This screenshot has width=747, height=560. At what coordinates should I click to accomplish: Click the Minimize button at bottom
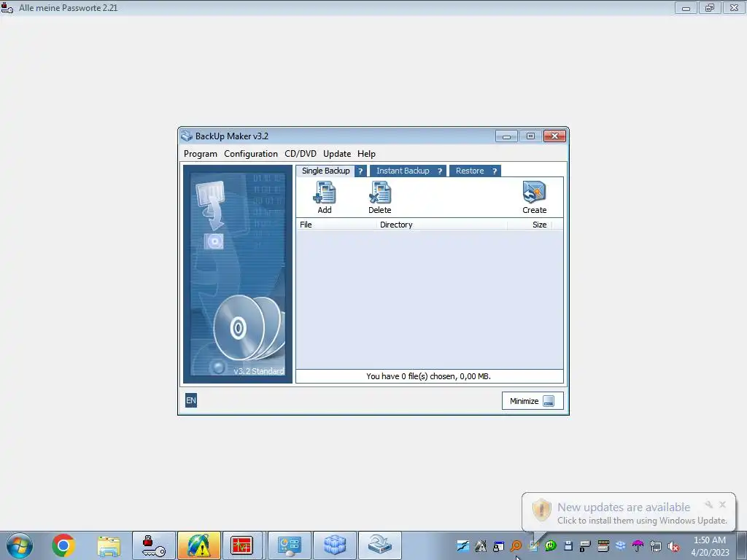533,401
